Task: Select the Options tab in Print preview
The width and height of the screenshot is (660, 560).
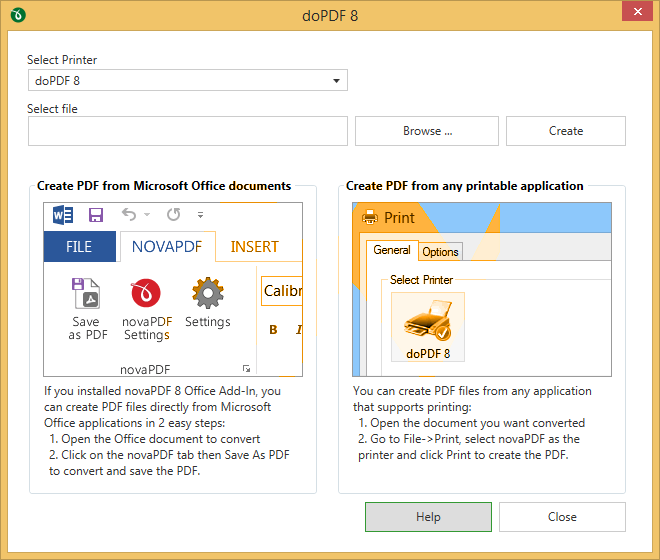Action: point(440,252)
